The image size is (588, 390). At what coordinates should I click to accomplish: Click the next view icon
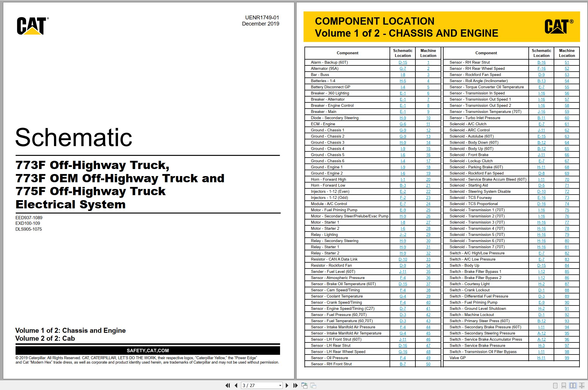click(x=313, y=386)
